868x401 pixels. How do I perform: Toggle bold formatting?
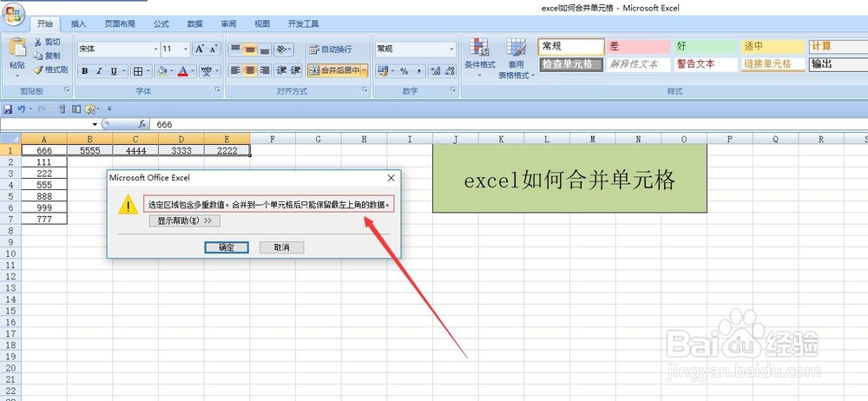(x=85, y=71)
